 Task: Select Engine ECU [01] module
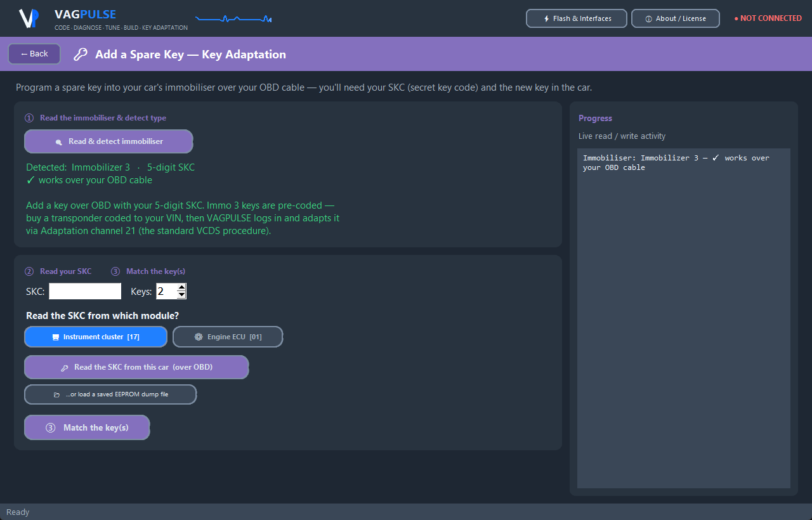click(x=228, y=337)
